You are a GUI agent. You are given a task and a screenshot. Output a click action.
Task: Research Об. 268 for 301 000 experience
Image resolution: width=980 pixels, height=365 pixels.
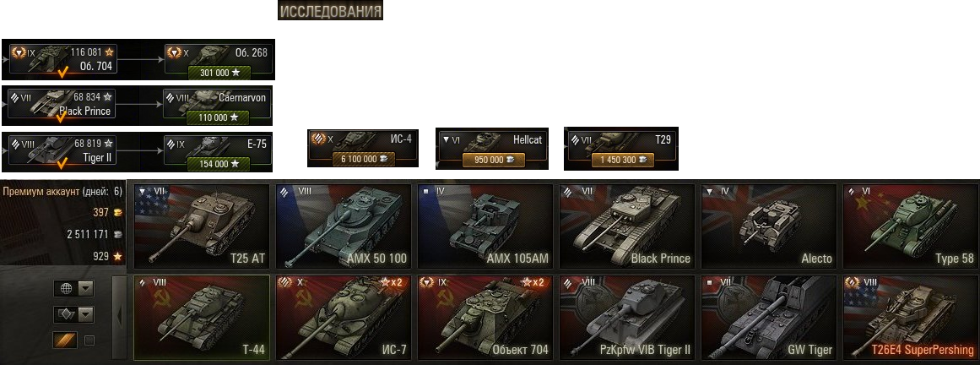click(219, 73)
